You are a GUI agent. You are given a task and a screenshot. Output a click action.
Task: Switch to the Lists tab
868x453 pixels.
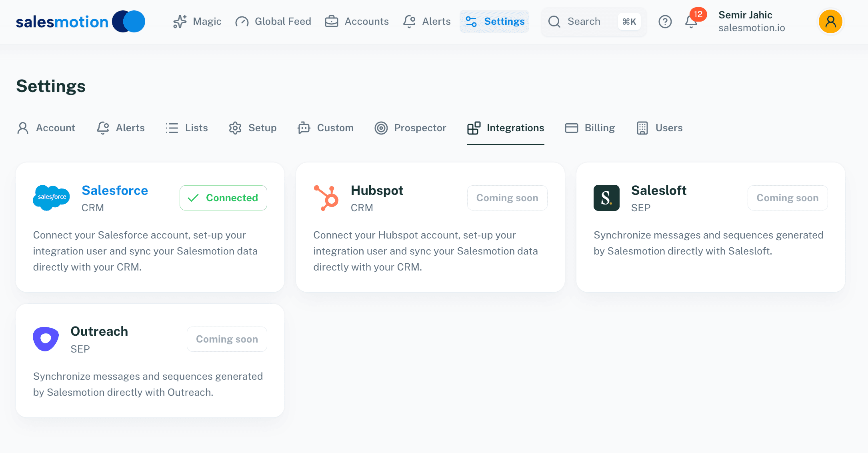coord(187,128)
